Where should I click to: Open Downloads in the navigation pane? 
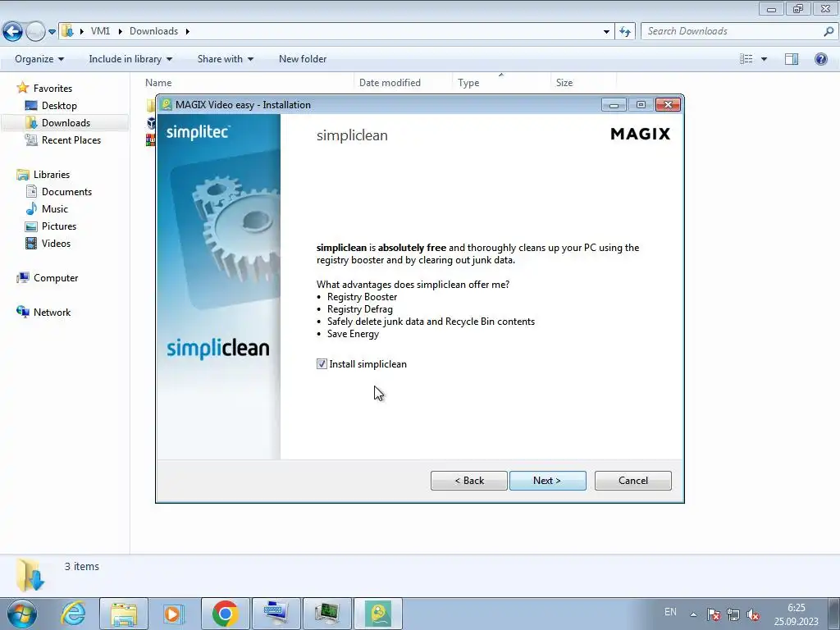pos(66,123)
